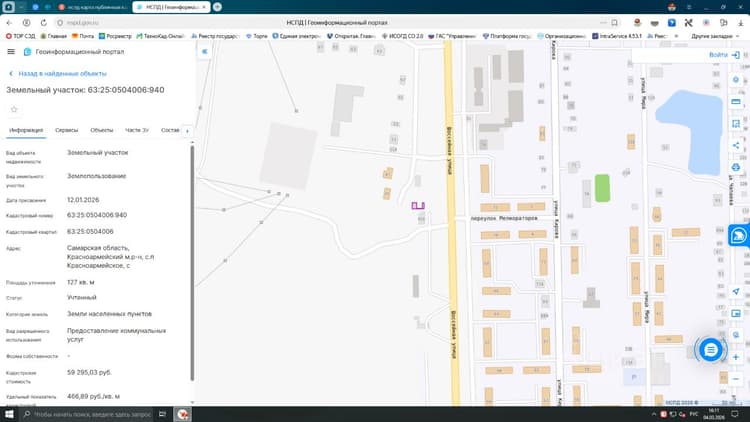
Task: Activate the locate-me arrow on the map
Action: (736, 291)
